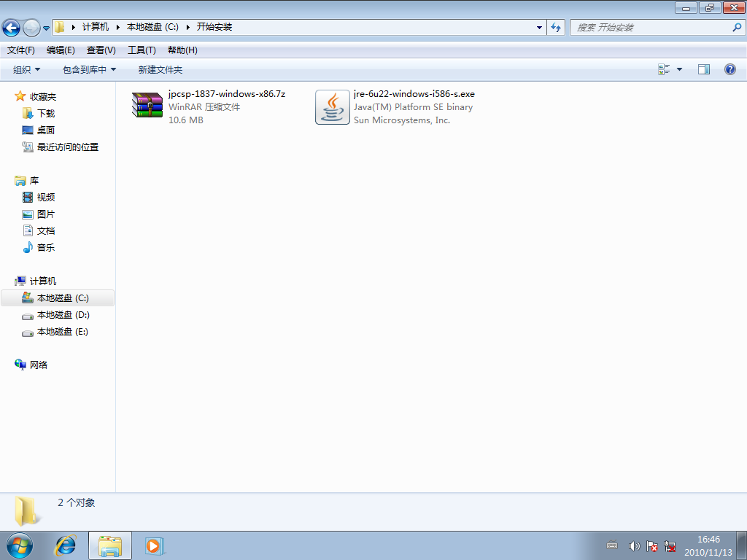Screen dimensions: 747x560
Task: Click 收藏夹 star icon in sidebar
Action: (20, 96)
